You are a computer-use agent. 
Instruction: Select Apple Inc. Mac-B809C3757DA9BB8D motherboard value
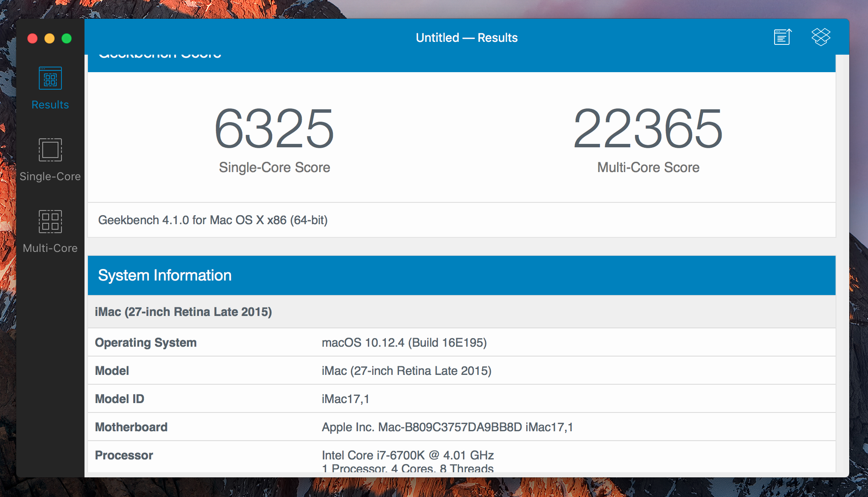tap(447, 427)
